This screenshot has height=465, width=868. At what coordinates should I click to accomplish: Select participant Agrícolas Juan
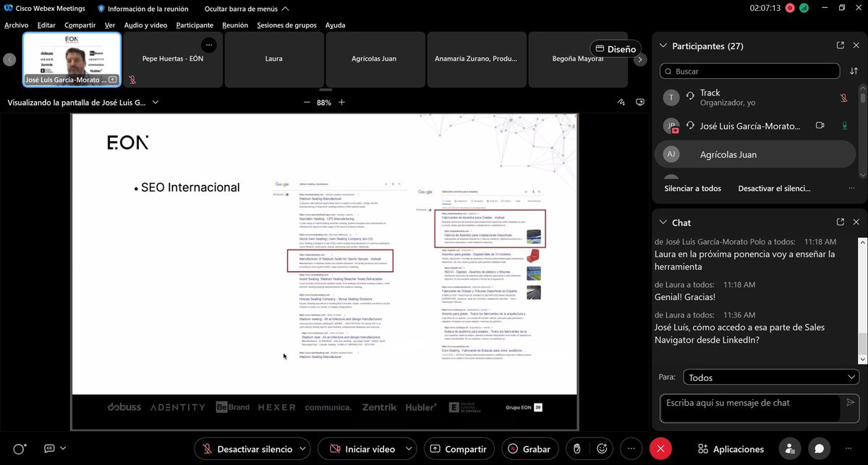[757, 154]
